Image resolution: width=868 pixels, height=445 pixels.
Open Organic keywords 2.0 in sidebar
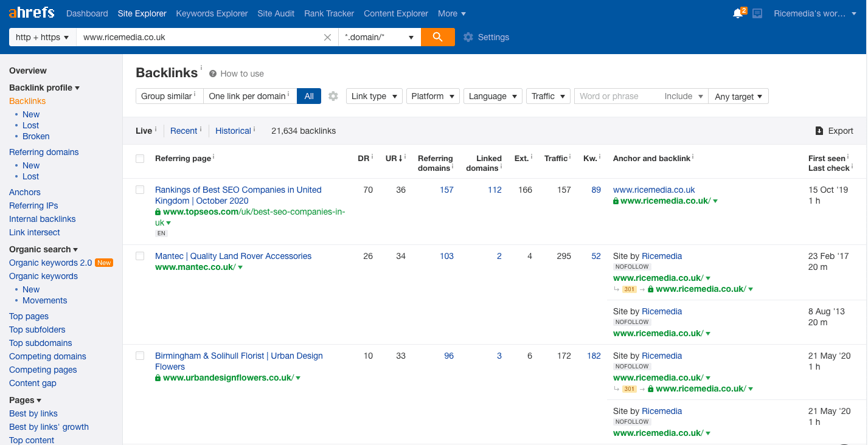(50, 263)
